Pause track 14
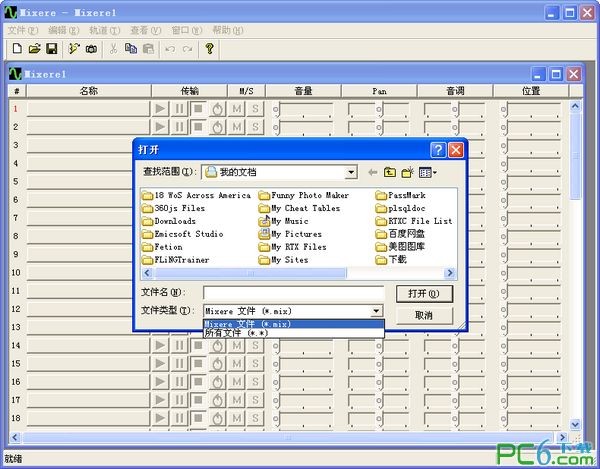 pyautogui.click(x=179, y=346)
